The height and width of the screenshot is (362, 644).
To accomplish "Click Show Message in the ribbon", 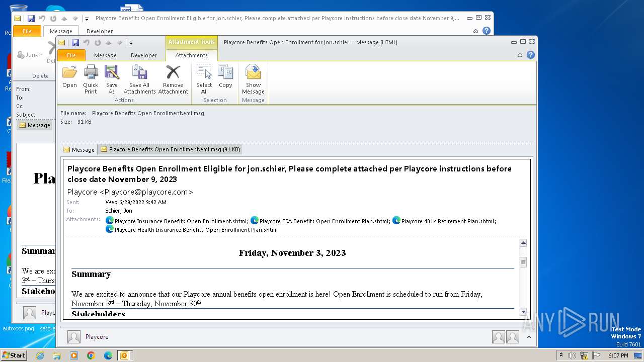I will click(253, 79).
